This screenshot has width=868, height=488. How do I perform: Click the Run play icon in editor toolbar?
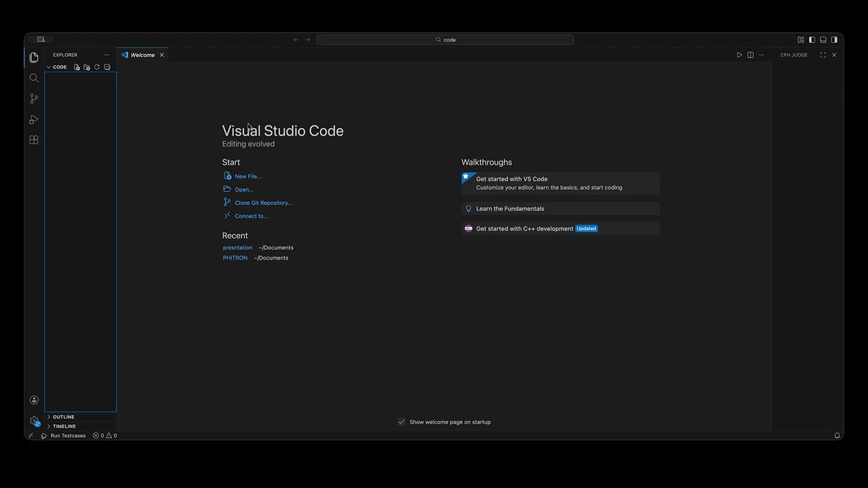click(739, 55)
